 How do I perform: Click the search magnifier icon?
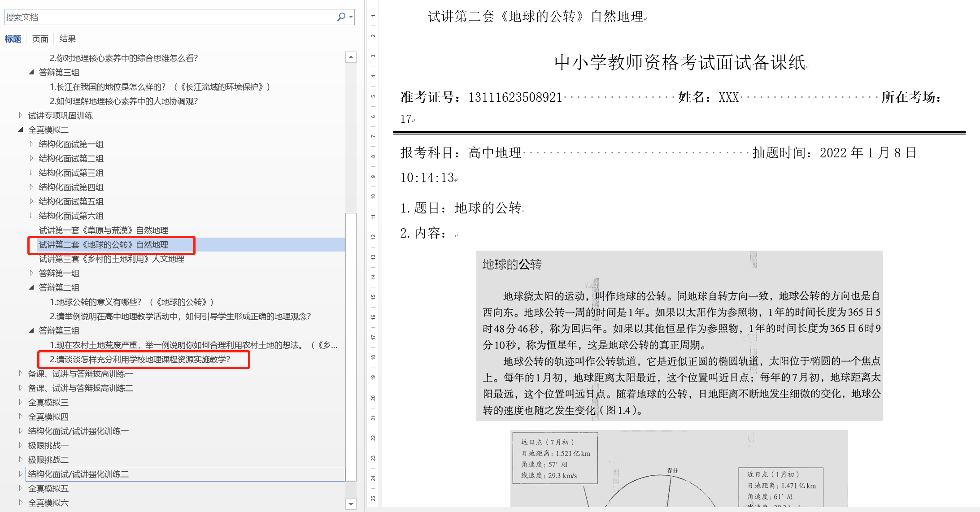tap(341, 17)
